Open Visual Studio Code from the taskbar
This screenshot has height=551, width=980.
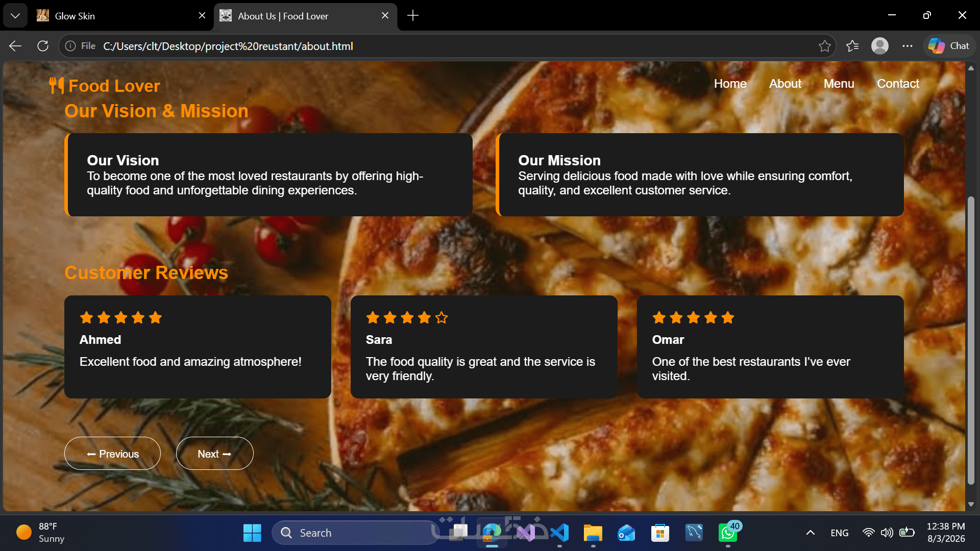pos(559,533)
